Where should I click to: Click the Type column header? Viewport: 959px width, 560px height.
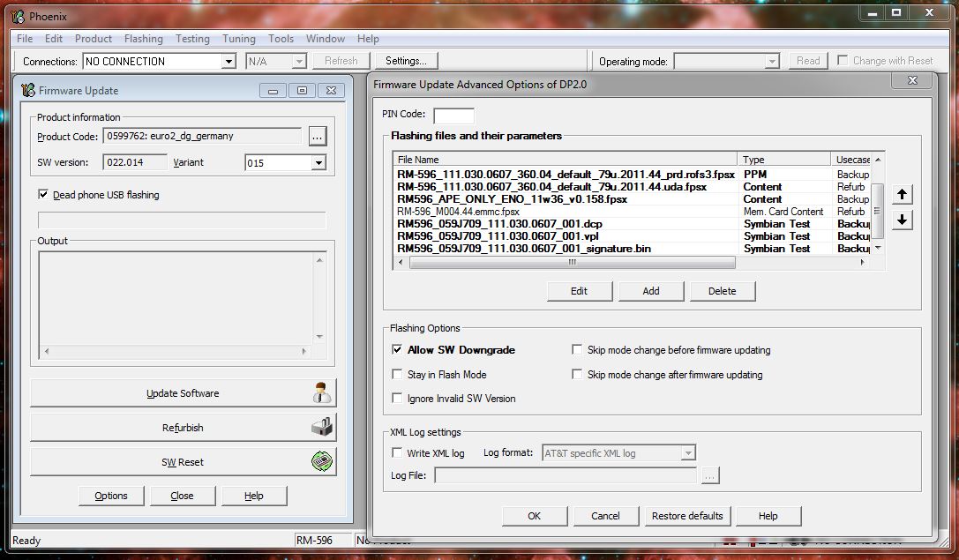pos(784,160)
